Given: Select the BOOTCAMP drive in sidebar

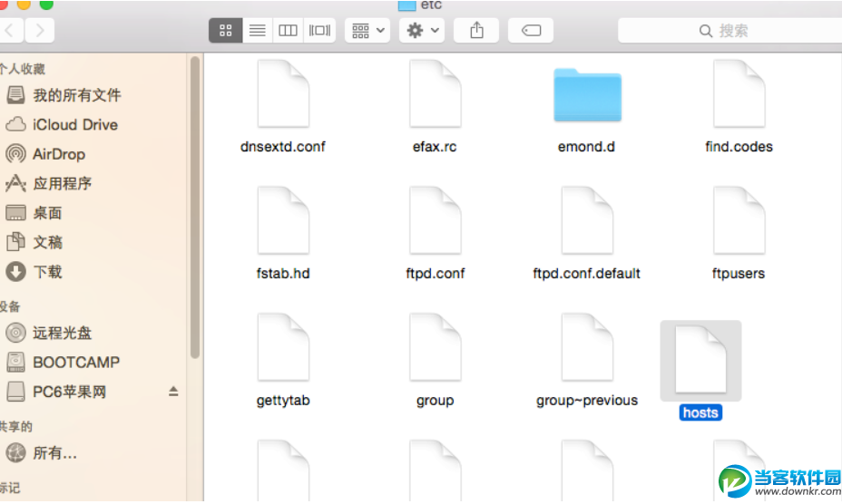Looking at the screenshot, I should pos(75,362).
